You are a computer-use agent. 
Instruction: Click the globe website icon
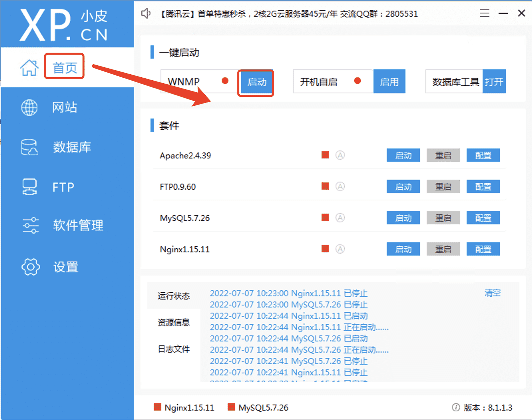(29, 107)
